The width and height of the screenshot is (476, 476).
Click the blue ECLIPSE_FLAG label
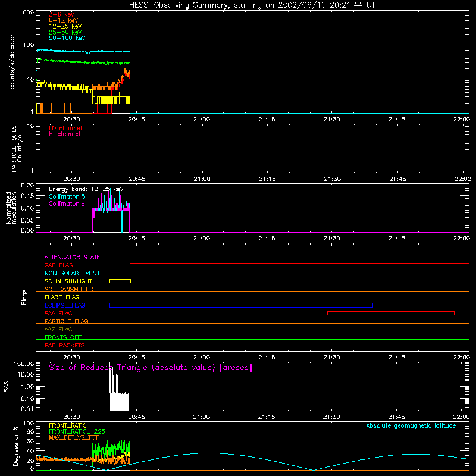(x=65, y=305)
